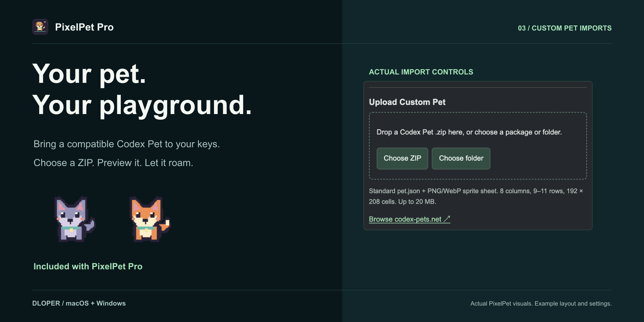The width and height of the screenshot is (644, 322).
Task: Click the PixelPet Pro title text
Action: (84, 27)
